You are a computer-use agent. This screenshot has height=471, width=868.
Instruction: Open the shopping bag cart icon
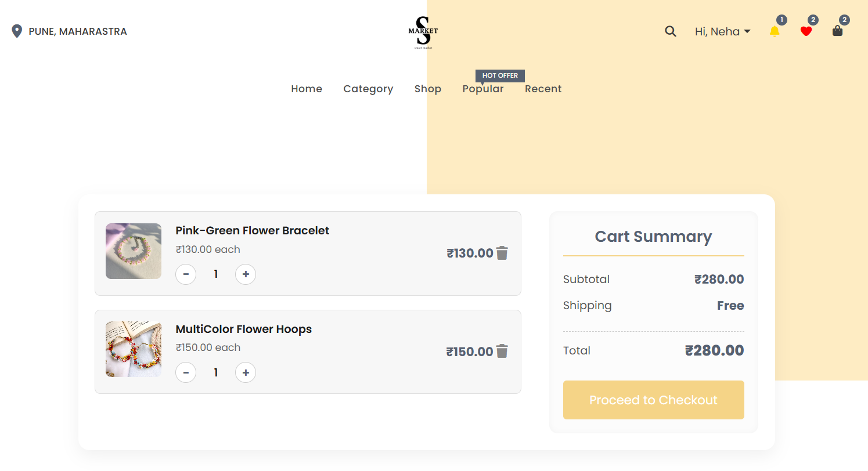pos(837,31)
